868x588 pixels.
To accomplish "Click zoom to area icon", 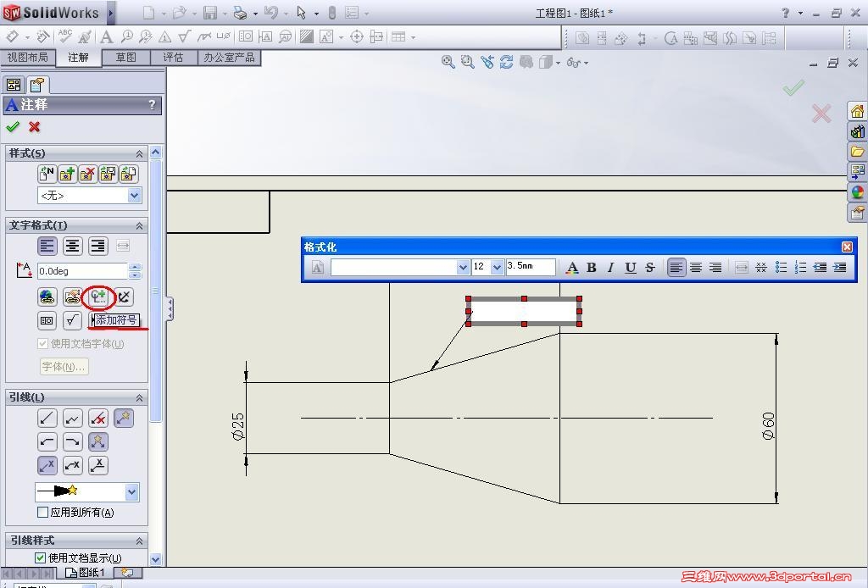I will click(468, 62).
